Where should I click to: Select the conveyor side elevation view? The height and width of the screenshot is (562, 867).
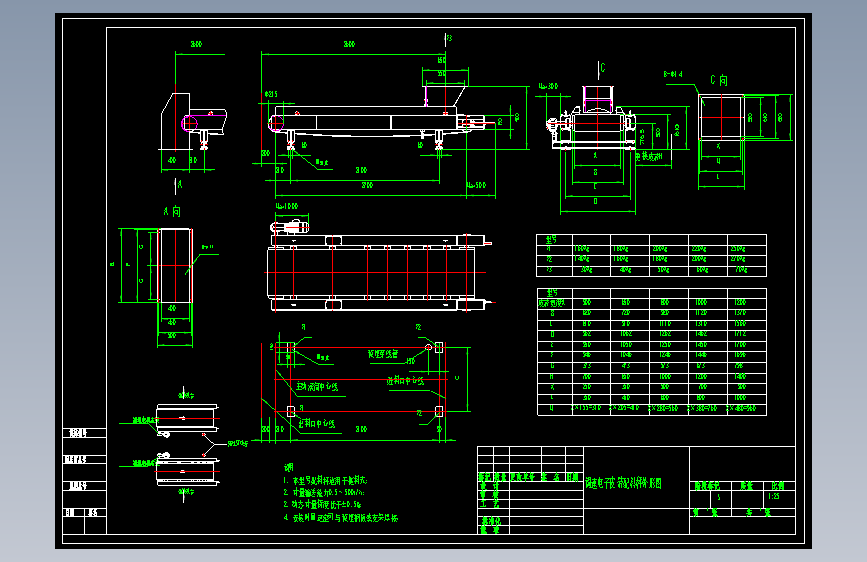click(x=376, y=119)
